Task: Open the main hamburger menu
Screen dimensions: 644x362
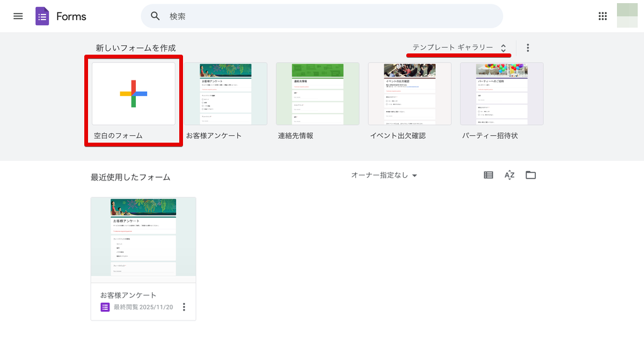Action: click(18, 16)
